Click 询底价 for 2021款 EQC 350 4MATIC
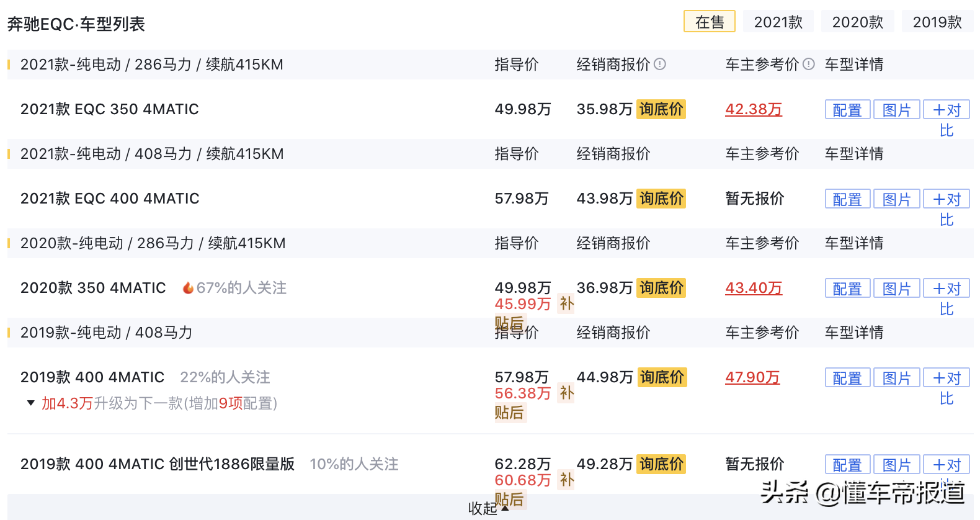980x520 pixels. click(x=661, y=109)
